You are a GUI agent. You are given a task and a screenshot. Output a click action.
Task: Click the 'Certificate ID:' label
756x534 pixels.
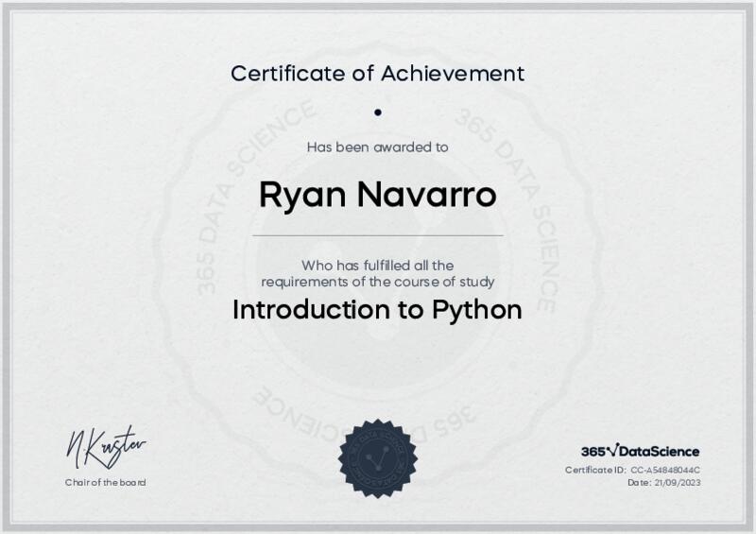(595, 470)
